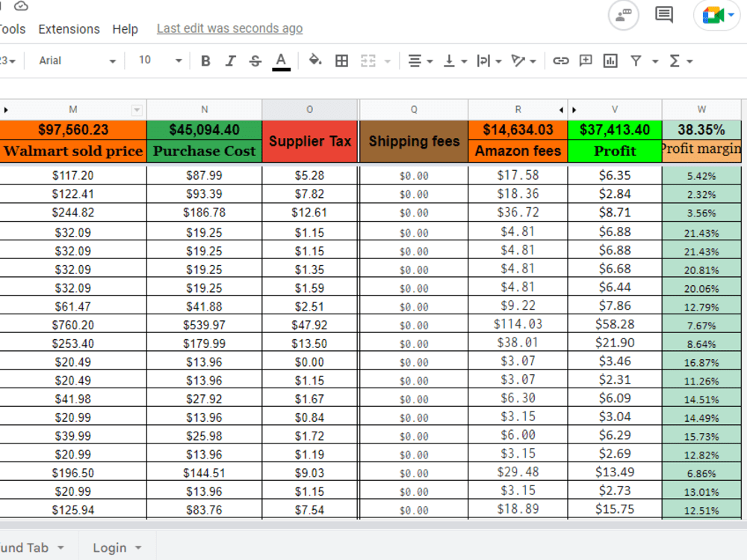747x560 pixels.
Task: Open comment history
Action: tap(664, 15)
